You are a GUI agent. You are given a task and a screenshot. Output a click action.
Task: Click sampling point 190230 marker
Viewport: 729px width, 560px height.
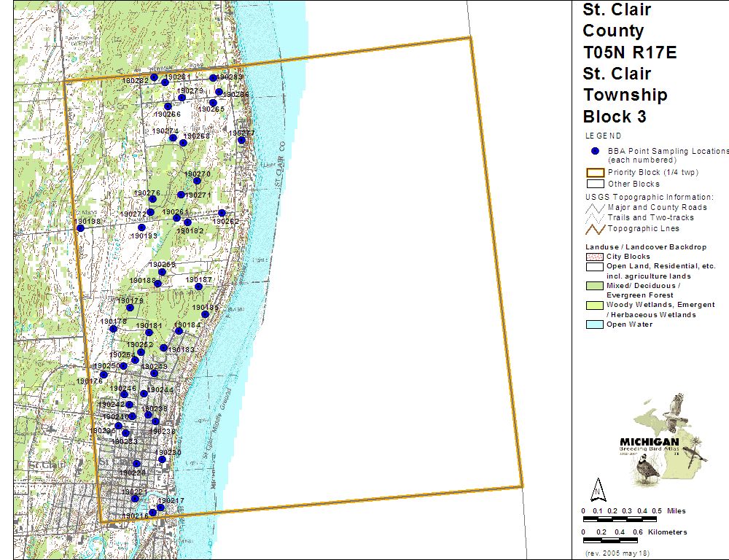tap(162, 459)
